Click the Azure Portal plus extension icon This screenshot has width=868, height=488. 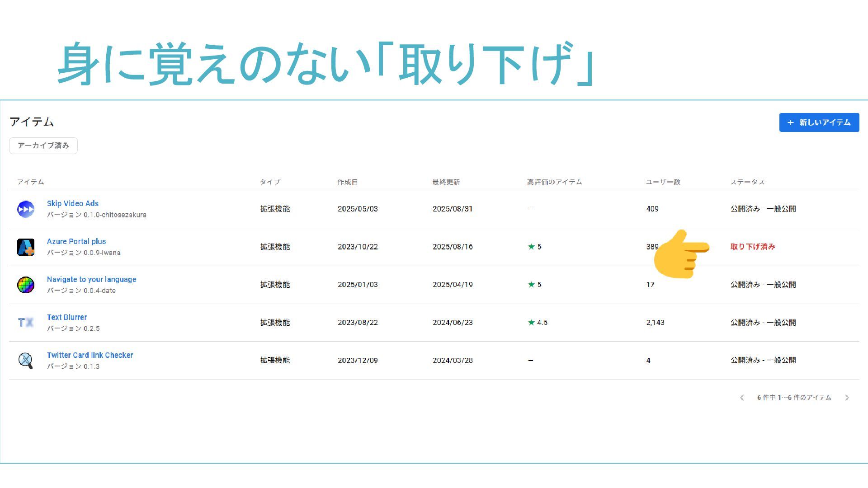(x=26, y=247)
